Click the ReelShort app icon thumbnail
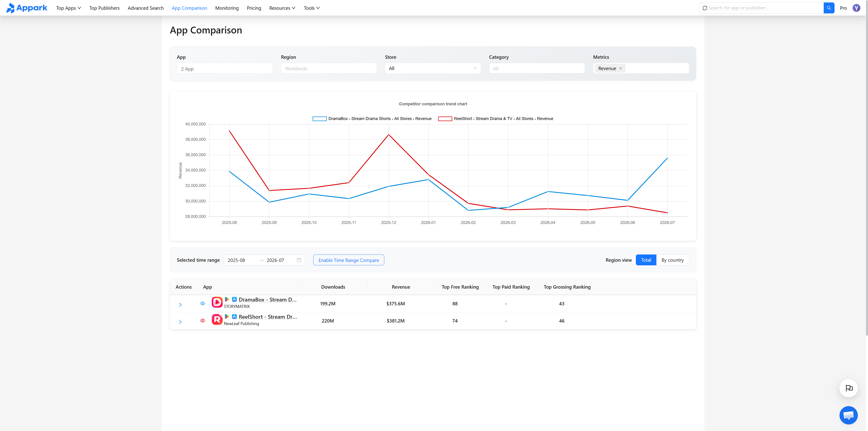 (x=217, y=319)
